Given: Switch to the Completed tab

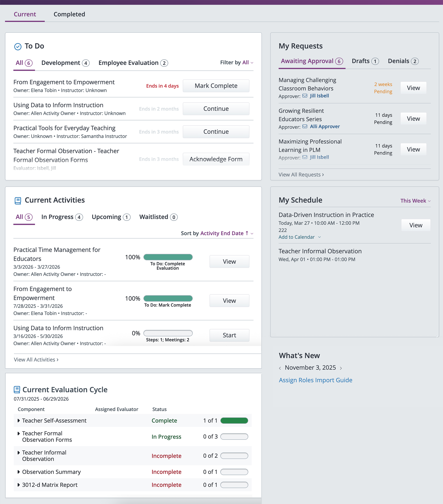Looking at the screenshot, I should [69, 14].
